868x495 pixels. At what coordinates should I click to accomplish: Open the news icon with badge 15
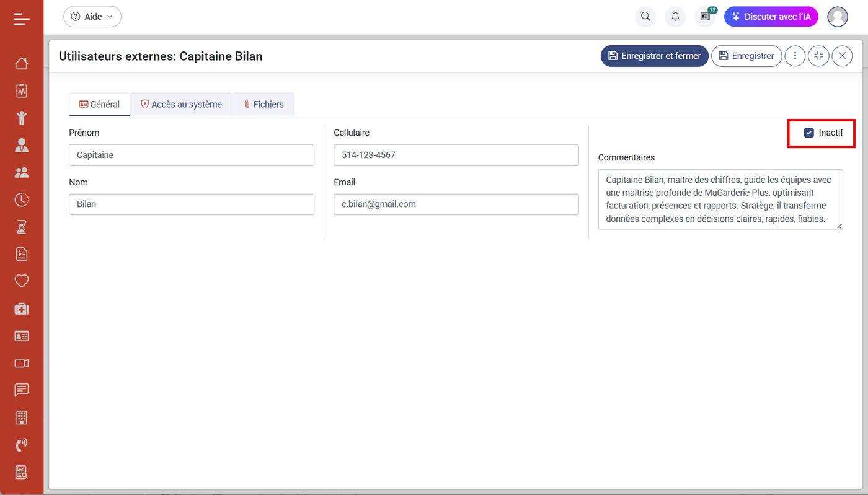705,17
